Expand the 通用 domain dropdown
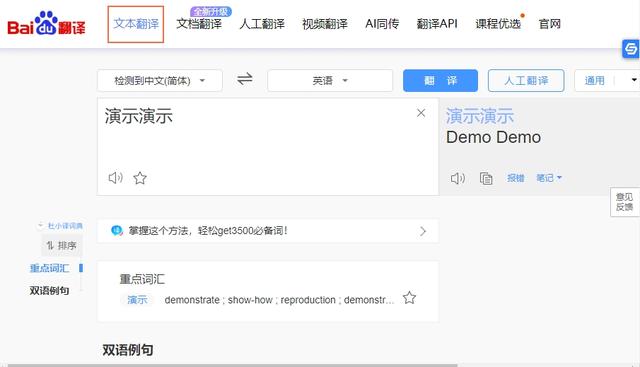 pyautogui.click(x=633, y=80)
